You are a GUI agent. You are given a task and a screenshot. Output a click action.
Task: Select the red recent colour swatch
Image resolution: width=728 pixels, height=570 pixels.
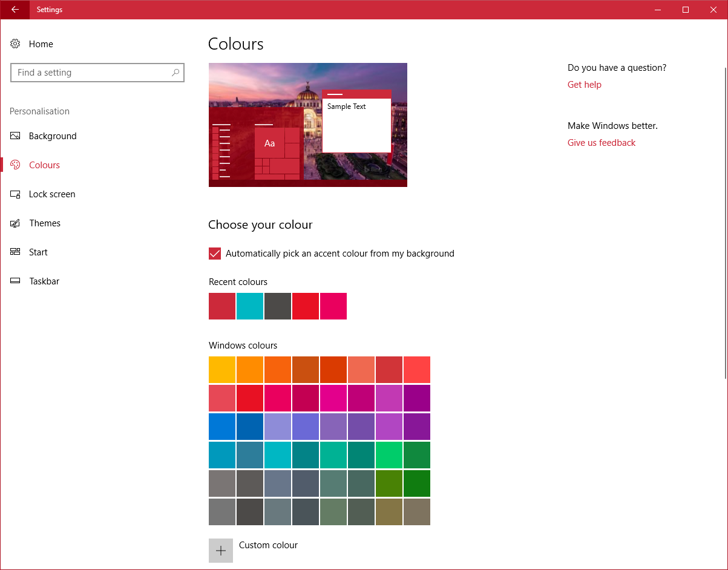tap(222, 306)
